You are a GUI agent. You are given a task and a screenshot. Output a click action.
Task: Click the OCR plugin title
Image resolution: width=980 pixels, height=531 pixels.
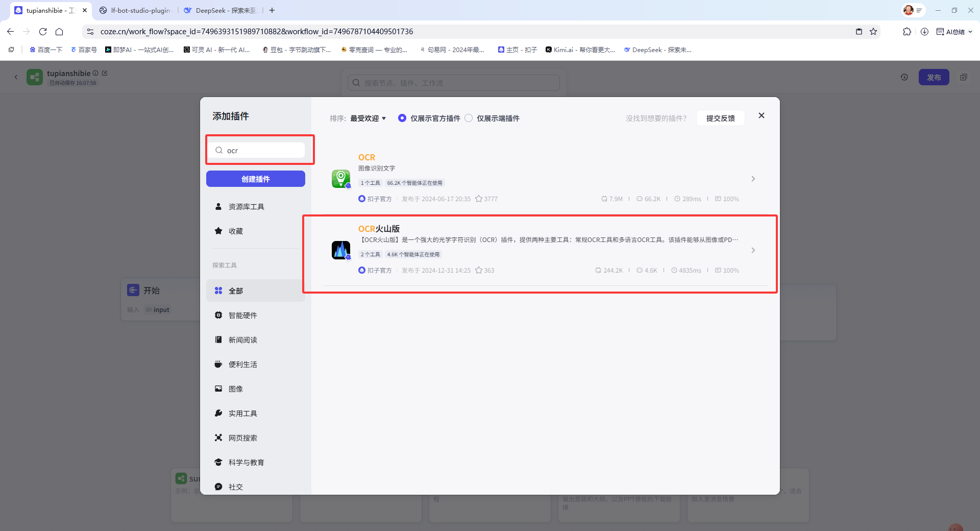[x=366, y=157]
